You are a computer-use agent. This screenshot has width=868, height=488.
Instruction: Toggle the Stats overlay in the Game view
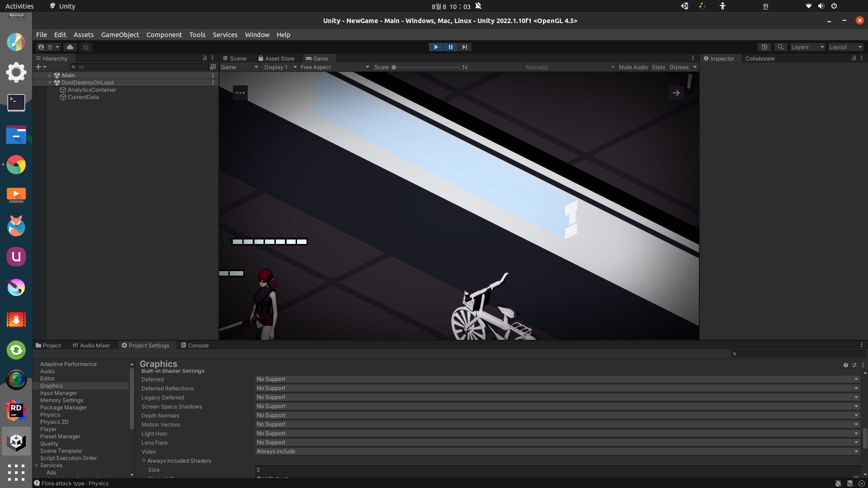coord(658,67)
